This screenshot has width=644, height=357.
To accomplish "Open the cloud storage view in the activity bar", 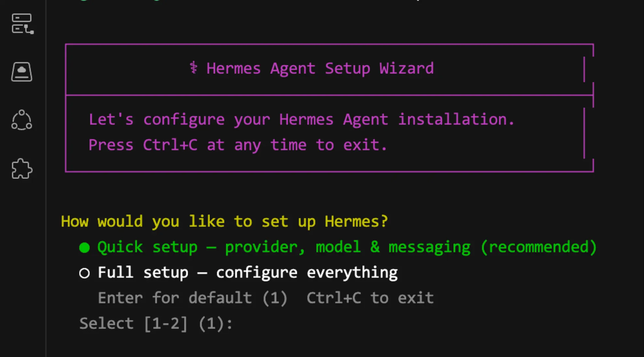I will click(x=22, y=71).
